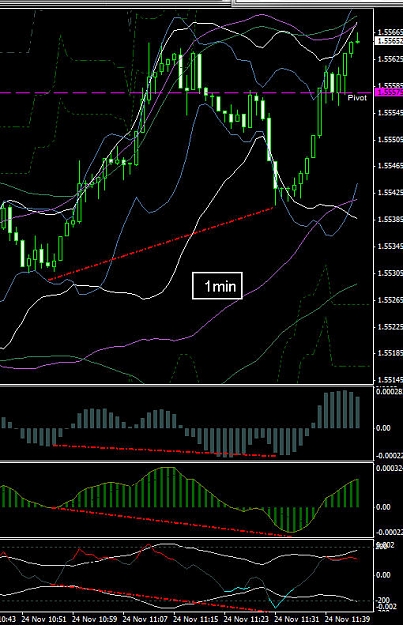
Task: Click time axis label 24 Nov 10:51
Action: tap(44, 619)
